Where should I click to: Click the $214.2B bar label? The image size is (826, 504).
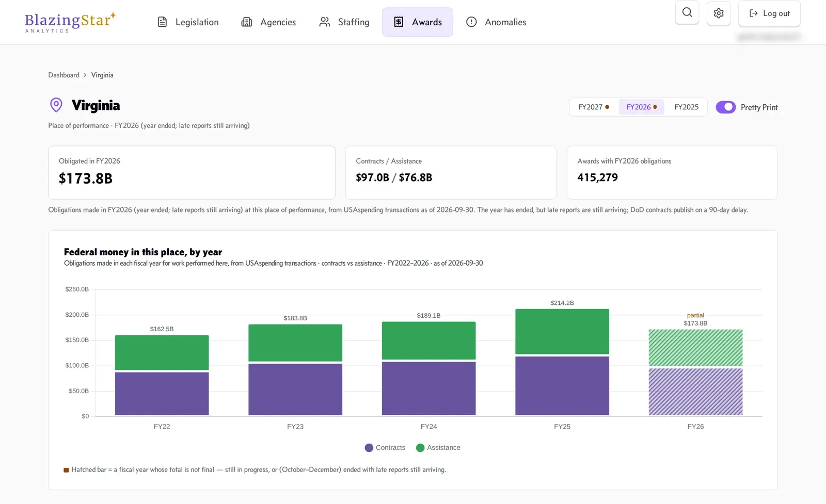562,303
